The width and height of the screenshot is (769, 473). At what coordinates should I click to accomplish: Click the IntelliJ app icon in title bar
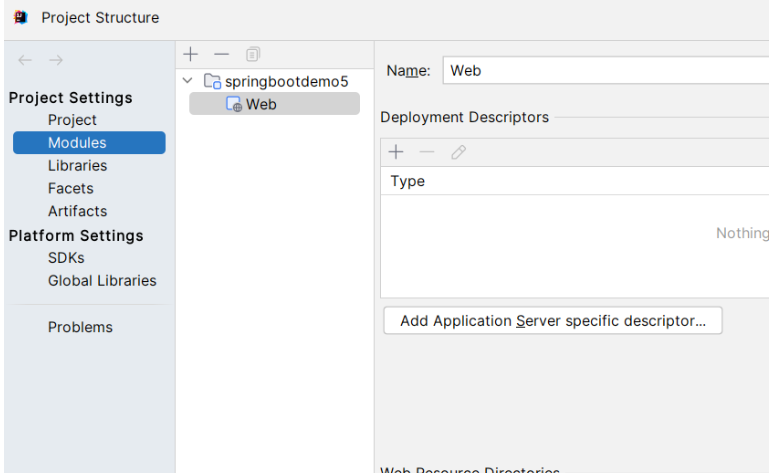coord(21,17)
